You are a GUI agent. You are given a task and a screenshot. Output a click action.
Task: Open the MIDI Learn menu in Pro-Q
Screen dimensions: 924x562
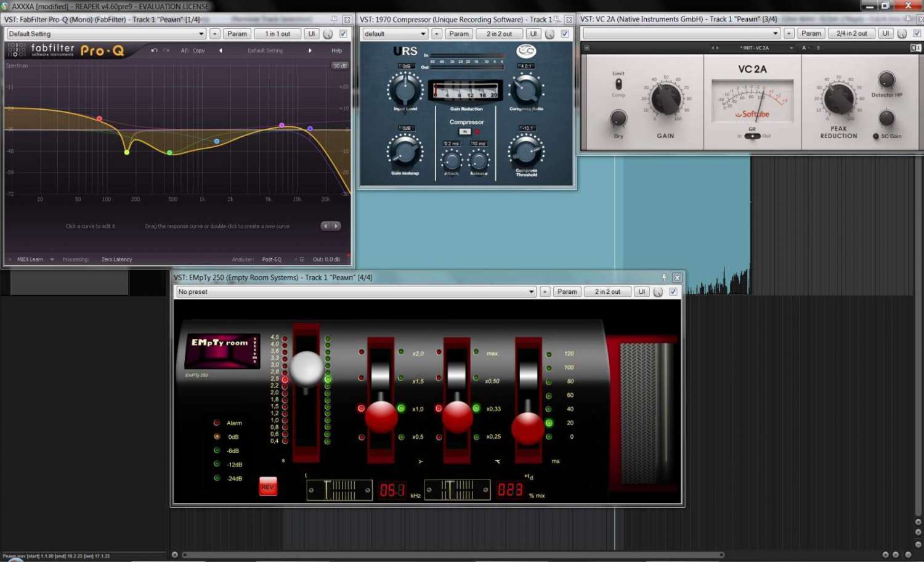tap(31, 259)
